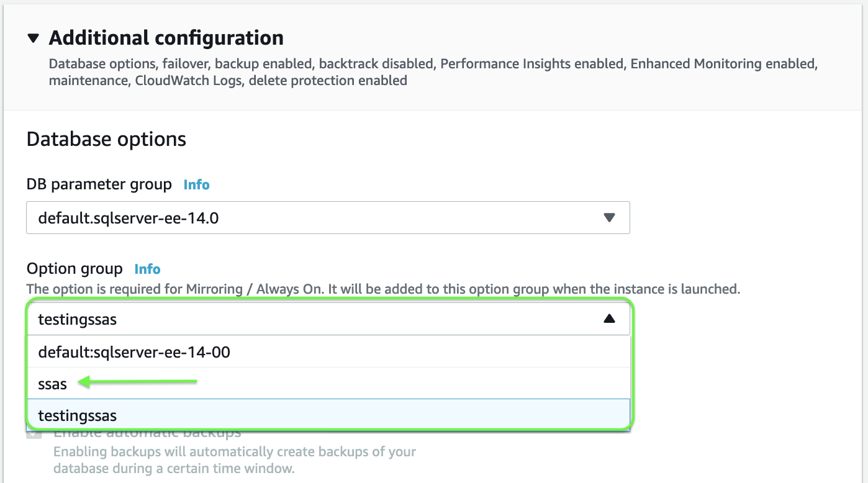Image resolution: width=868 pixels, height=483 pixels.
Task: Click the Mirroring / Always On helper text
Action: (383, 289)
